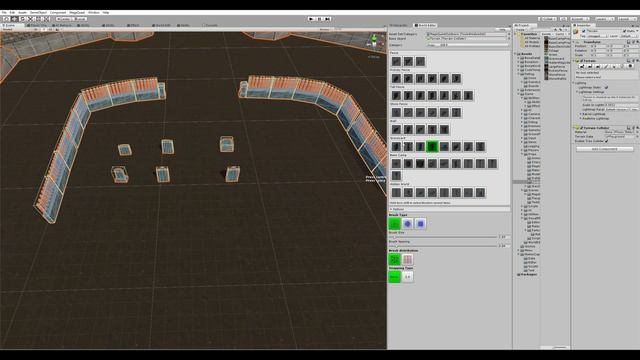
Task: Select the Rect transform tool in toolbar
Action: pos(39,19)
